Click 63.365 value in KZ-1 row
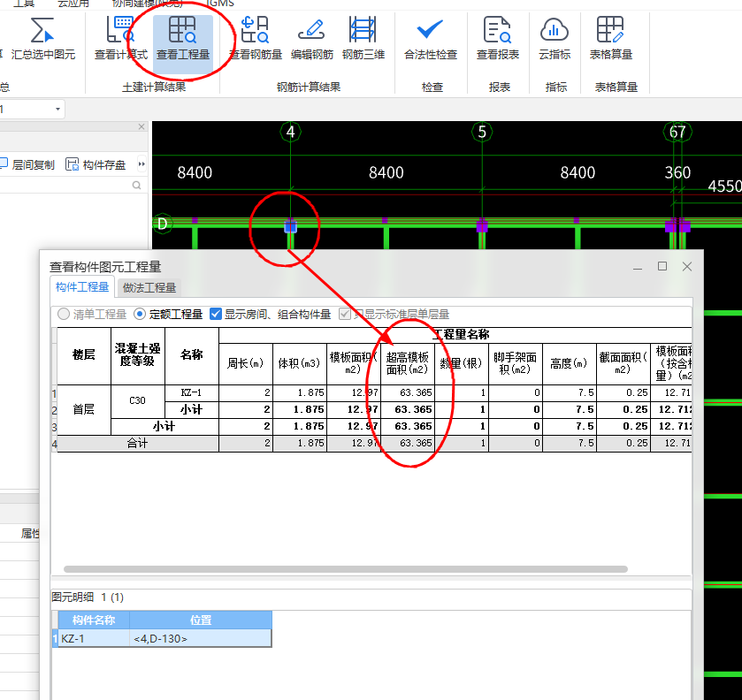Viewport: 742px width, 700px height. click(x=408, y=392)
